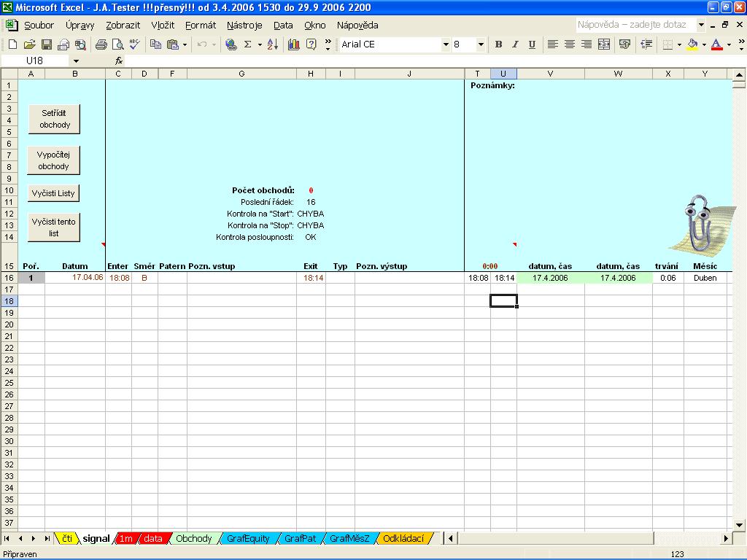Switch to the GrafEquity sheet tab

pyautogui.click(x=248, y=539)
